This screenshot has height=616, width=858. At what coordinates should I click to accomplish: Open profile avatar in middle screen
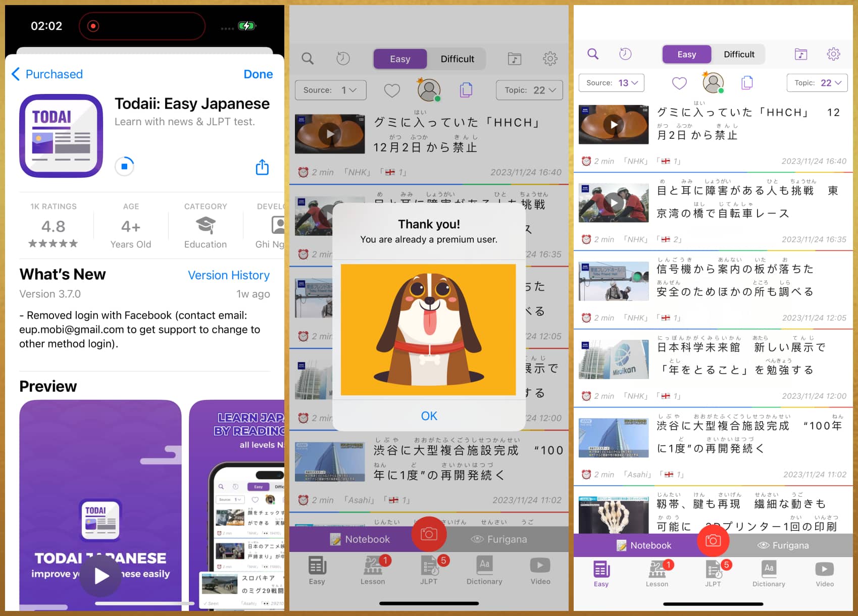tap(429, 90)
